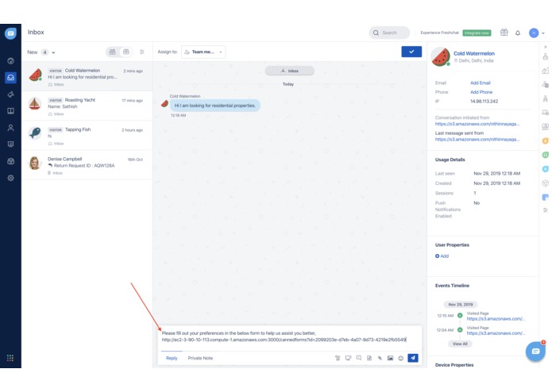This screenshot has height=392, width=552.
Task: Click the FAQ document icon in reply toolbar
Action: 369,358
